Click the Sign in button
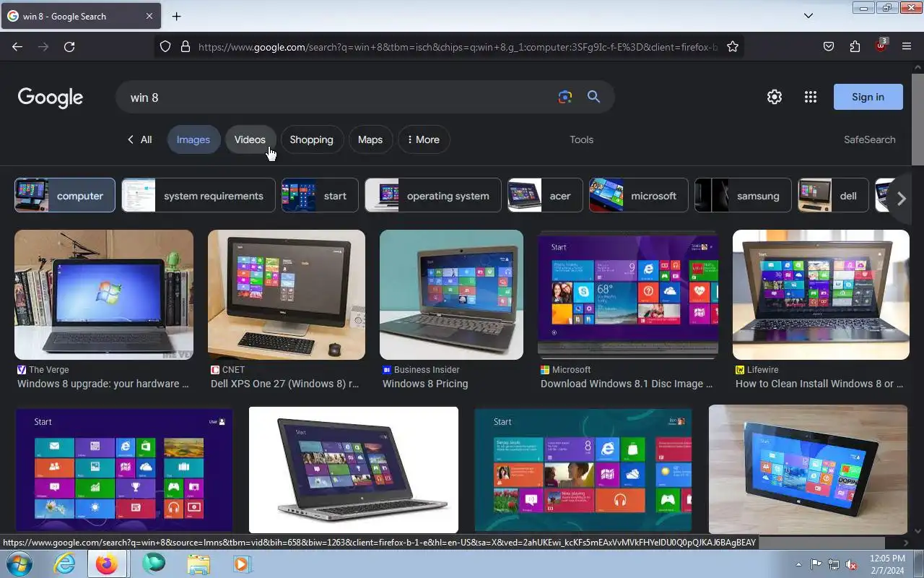 tap(868, 97)
